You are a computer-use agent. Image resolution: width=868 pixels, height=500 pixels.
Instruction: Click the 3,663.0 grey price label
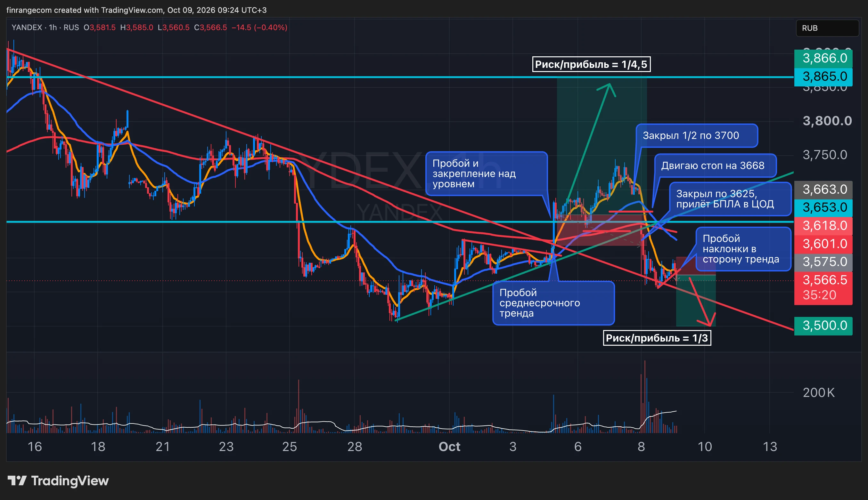point(823,190)
